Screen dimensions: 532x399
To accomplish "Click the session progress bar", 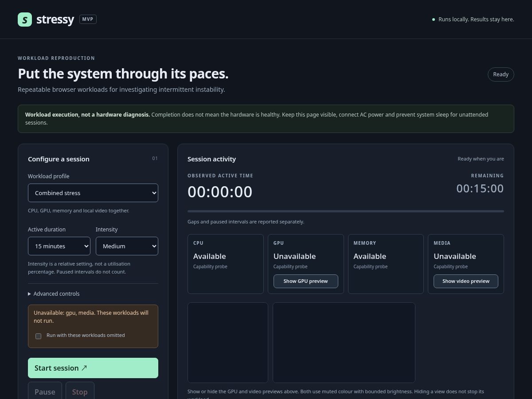I will click(346, 211).
